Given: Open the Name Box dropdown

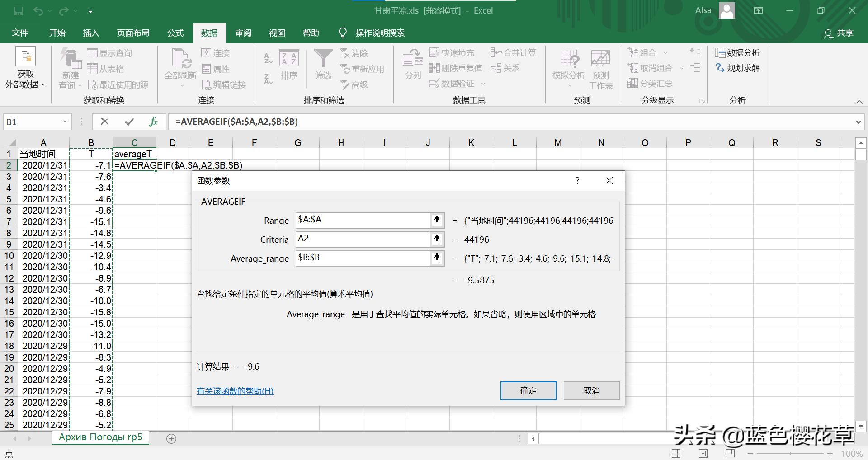Looking at the screenshot, I should (64, 122).
